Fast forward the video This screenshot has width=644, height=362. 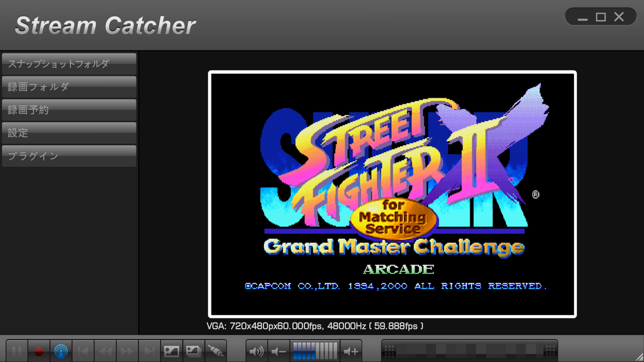pos(127,350)
